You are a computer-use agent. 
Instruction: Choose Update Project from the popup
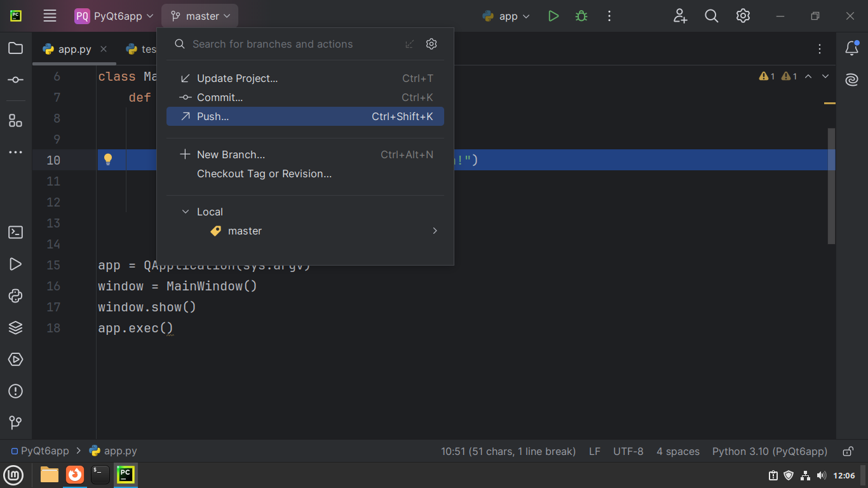305,78
